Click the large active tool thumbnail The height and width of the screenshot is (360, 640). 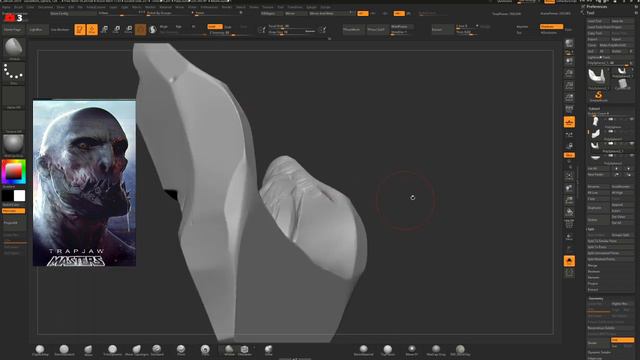[597, 77]
